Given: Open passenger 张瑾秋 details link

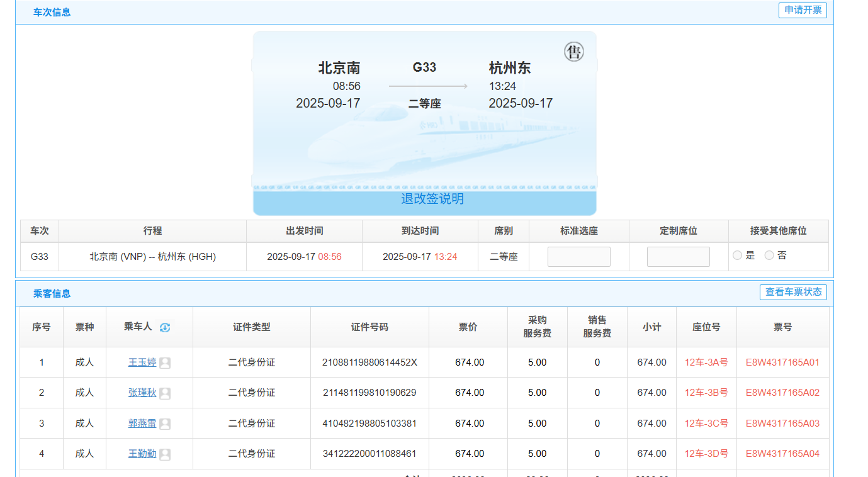Looking at the screenshot, I should point(142,393).
